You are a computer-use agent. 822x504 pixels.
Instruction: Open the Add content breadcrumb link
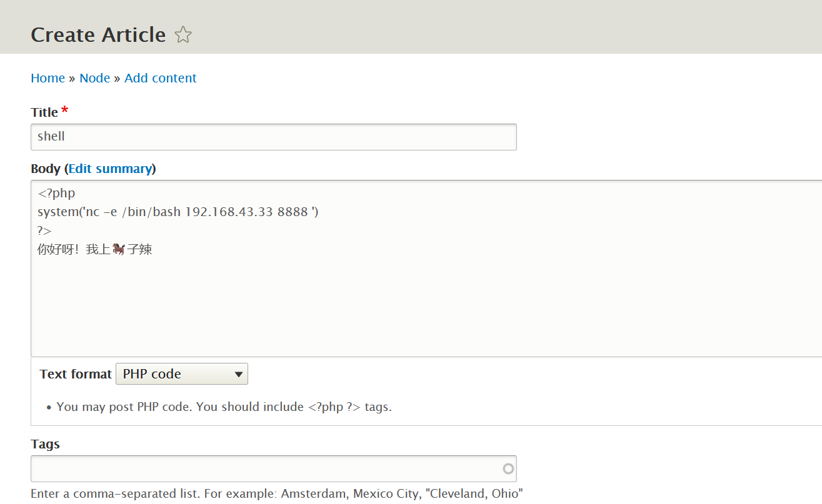click(161, 78)
